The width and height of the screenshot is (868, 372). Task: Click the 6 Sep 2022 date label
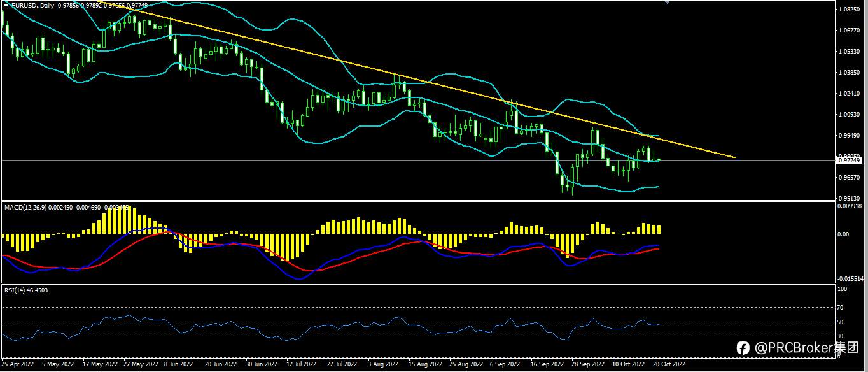point(505,365)
